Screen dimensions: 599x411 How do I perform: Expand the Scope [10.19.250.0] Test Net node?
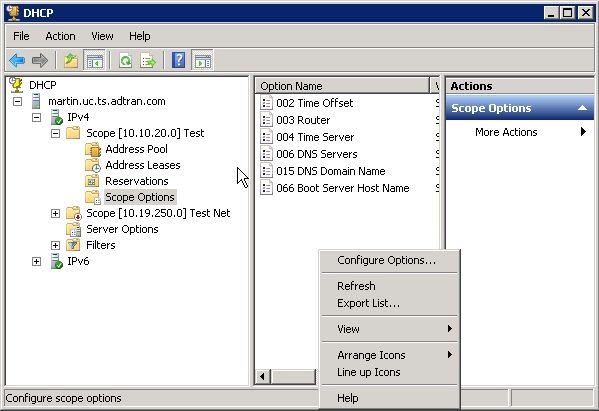[x=55, y=214]
